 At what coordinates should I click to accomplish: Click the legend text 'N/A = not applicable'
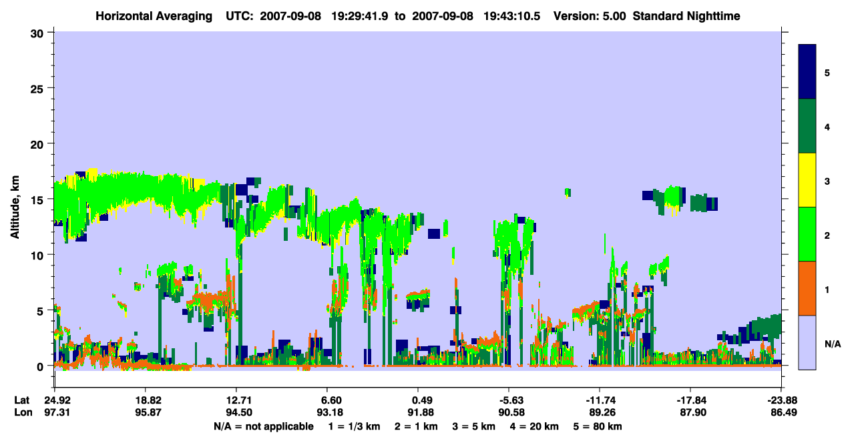pos(263,426)
